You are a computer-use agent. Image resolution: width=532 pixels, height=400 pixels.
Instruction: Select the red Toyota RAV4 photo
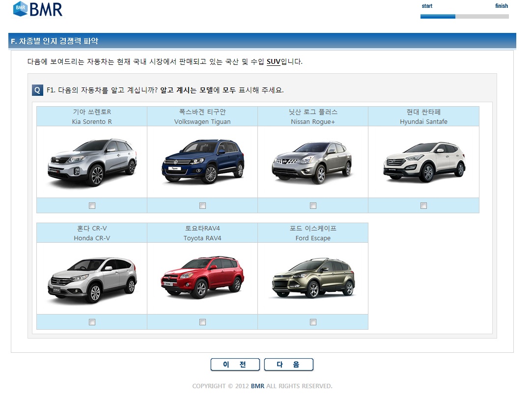tap(202, 279)
